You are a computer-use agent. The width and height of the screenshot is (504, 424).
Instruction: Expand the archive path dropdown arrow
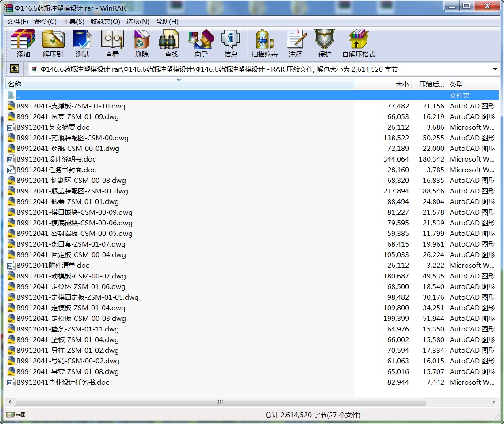click(x=495, y=69)
